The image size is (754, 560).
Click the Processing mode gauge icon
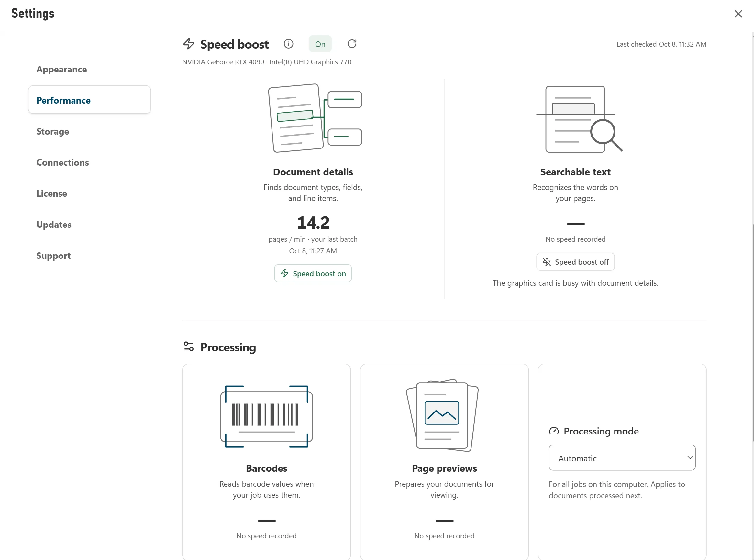pos(554,431)
